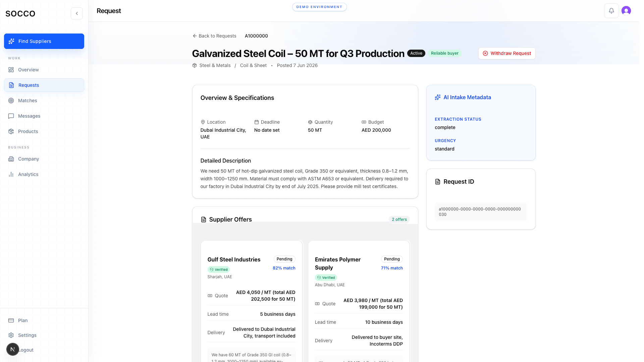Click the Reliable buyer badge
This screenshot has height=362, width=644.
[x=444, y=53]
